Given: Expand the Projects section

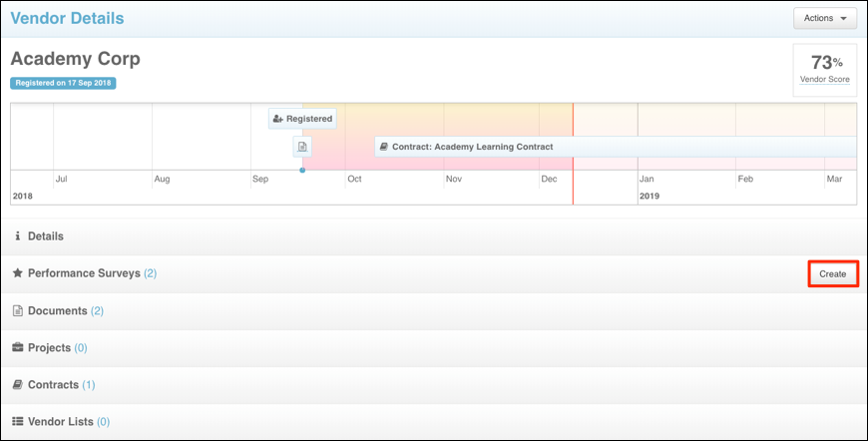Looking at the screenshot, I should [49, 348].
